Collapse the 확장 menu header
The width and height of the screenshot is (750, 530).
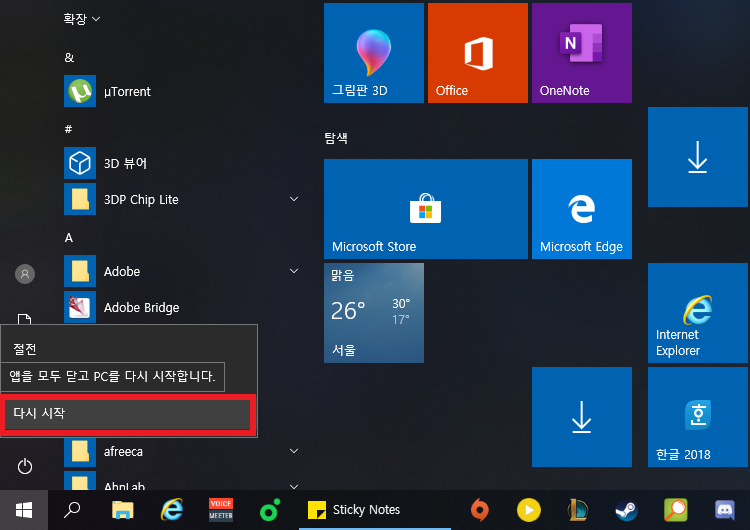point(82,19)
